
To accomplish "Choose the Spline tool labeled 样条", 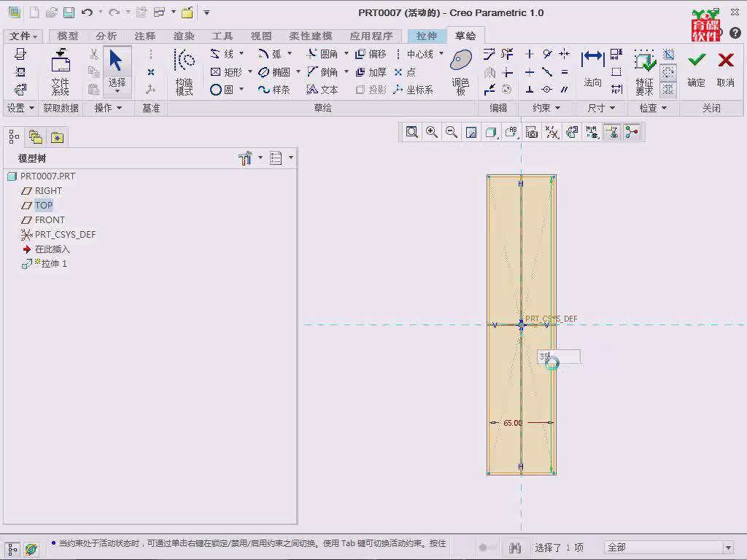I will (274, 90).
